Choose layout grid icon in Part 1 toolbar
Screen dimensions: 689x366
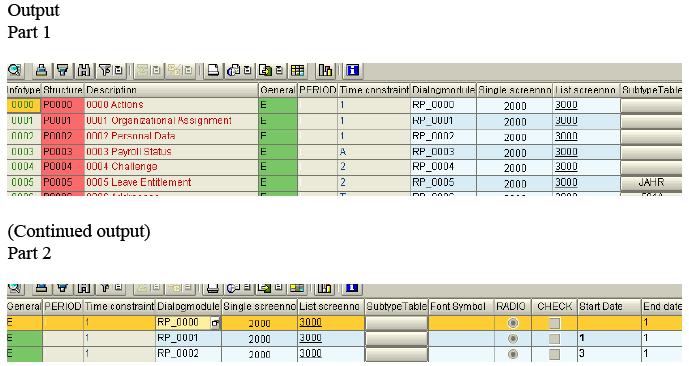click(297, 70)
